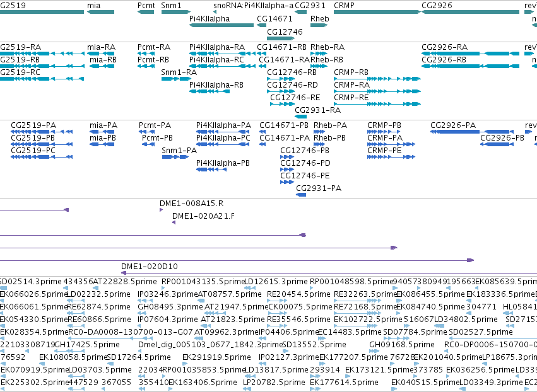Select the CG2926-PA protein label

point(452,125)
